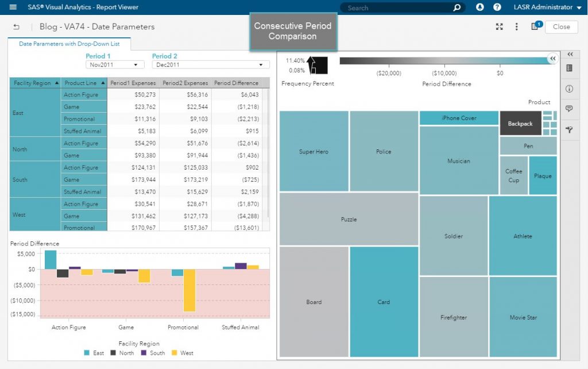This screenshot has width=588, height=369.
Task: Open the notifications bell
Action: [480, 7]
